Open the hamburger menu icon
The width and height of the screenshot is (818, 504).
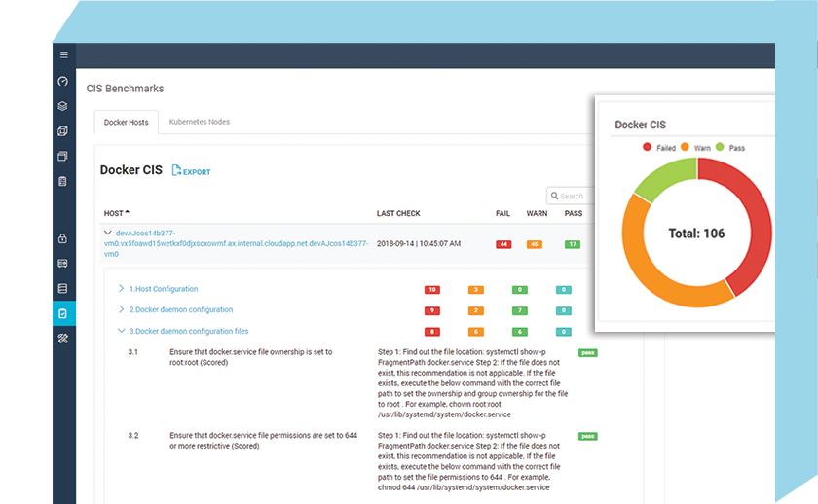point(63,54)
